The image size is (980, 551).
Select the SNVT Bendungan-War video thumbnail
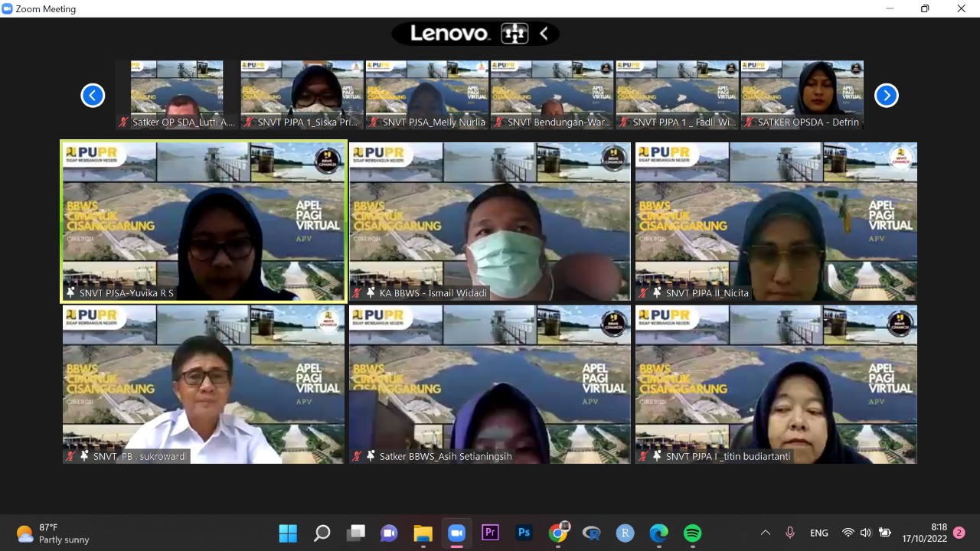click(551, 95)
